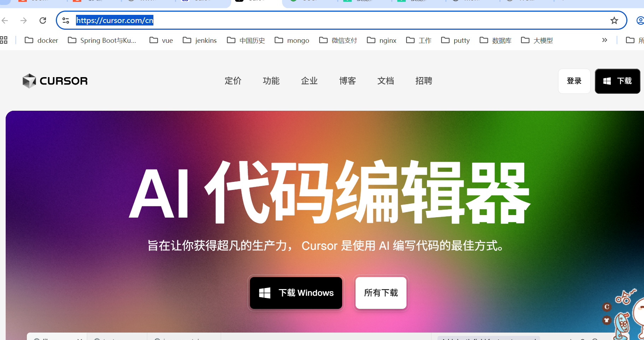Image resolution: width=644 pixels, height=340 pixels.
Task: Go back to the previous page
Action: (x=5, y=21)
